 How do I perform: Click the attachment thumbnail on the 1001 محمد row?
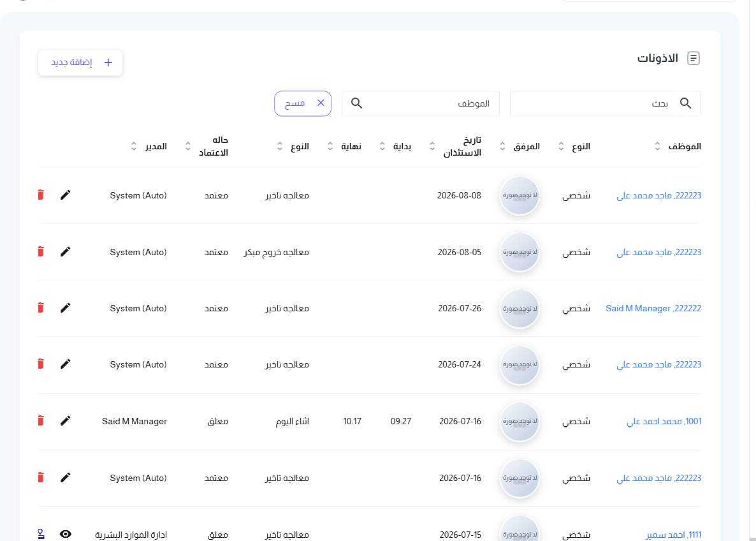(x=520, y=421)
